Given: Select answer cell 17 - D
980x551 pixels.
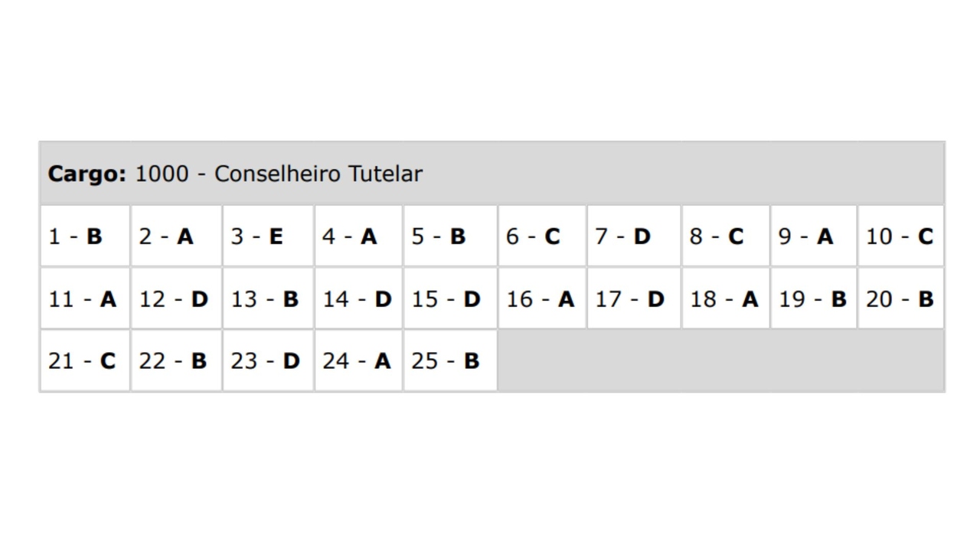Looking at the screenshot, I should [x=633, y=298].
